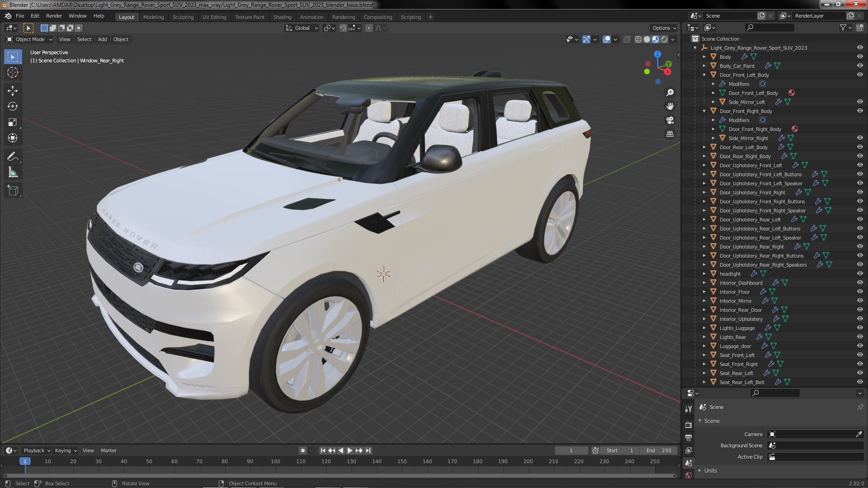The width and height of the screenshot is (868, 488).
Task: Open the File menu
Action: 20,16
